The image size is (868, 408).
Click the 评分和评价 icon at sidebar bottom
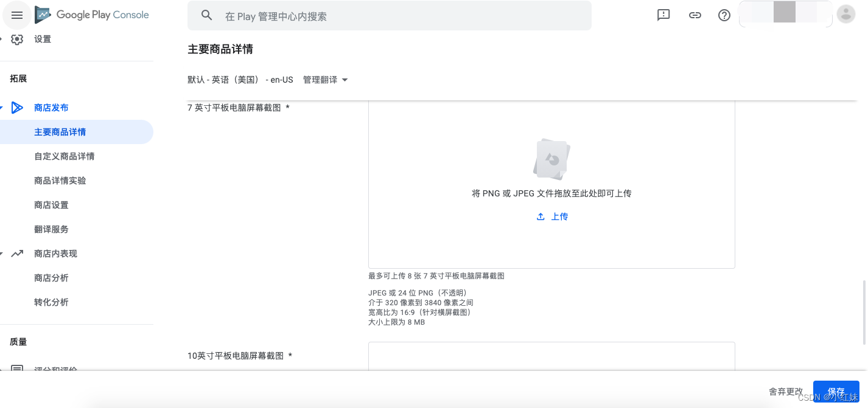click(x=17, y=368)
